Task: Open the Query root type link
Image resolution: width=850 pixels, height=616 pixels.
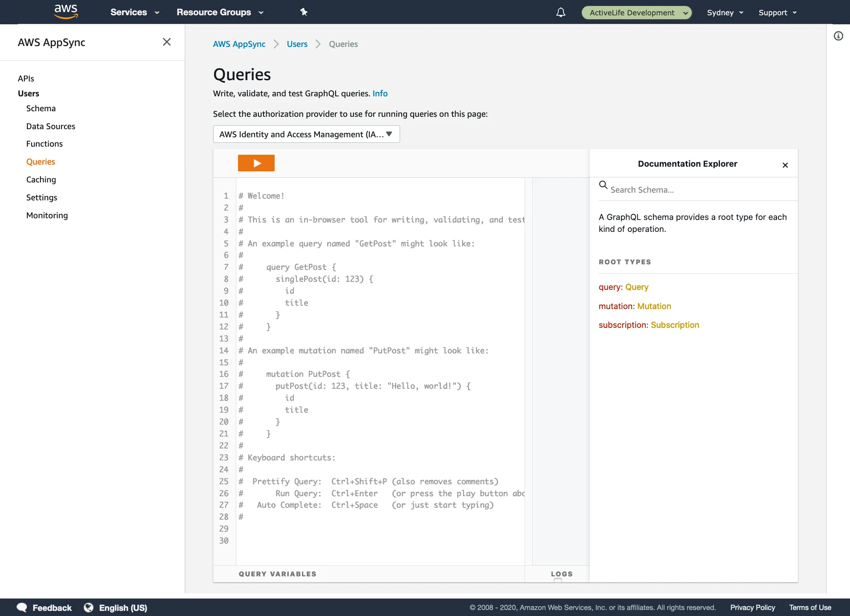Action: point(636,287)
